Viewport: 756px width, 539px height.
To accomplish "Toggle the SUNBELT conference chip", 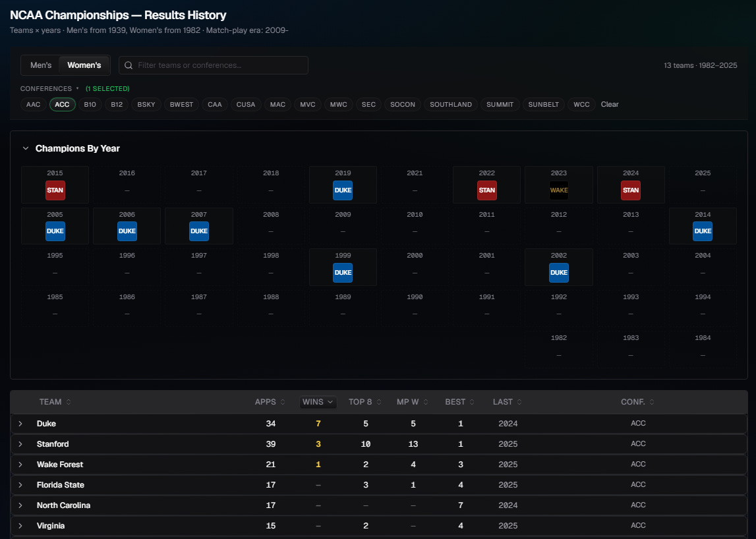I will pos(543,105).
